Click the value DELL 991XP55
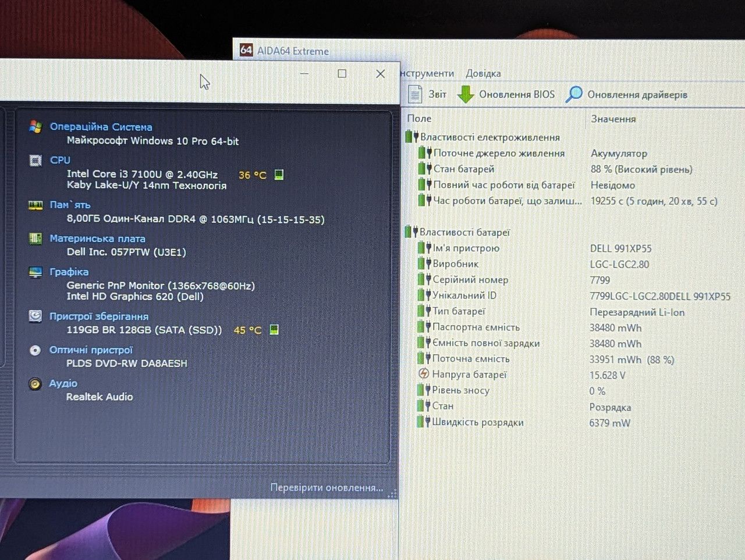 pos(620,248)
